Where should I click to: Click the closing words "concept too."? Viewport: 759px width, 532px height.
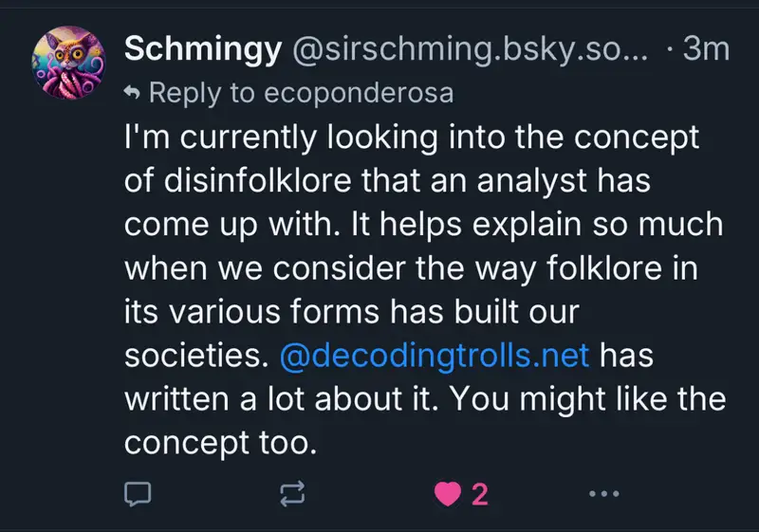click(218, 443)
